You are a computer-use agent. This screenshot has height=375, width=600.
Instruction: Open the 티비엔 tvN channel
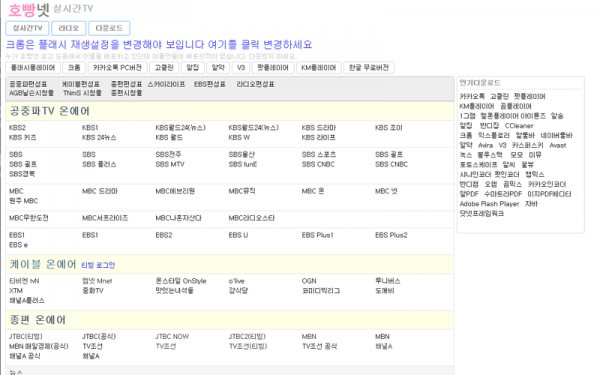click(x=24, y=281)
